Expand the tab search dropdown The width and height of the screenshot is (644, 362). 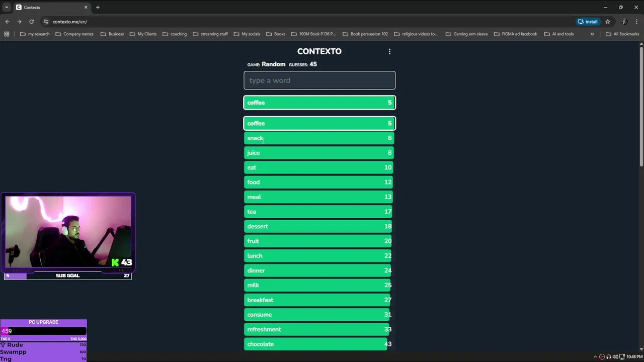point(6,7)
